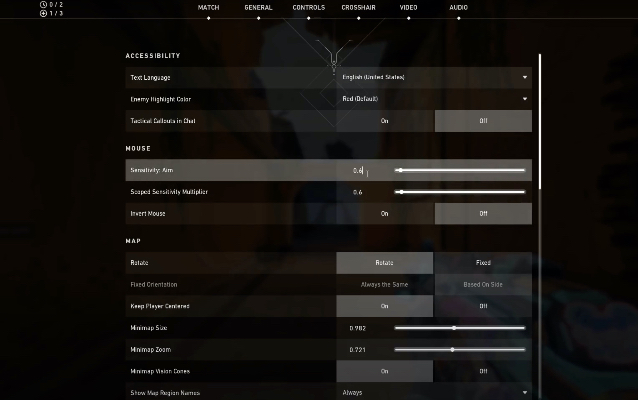Set Invert Mouse to Off

483,214
